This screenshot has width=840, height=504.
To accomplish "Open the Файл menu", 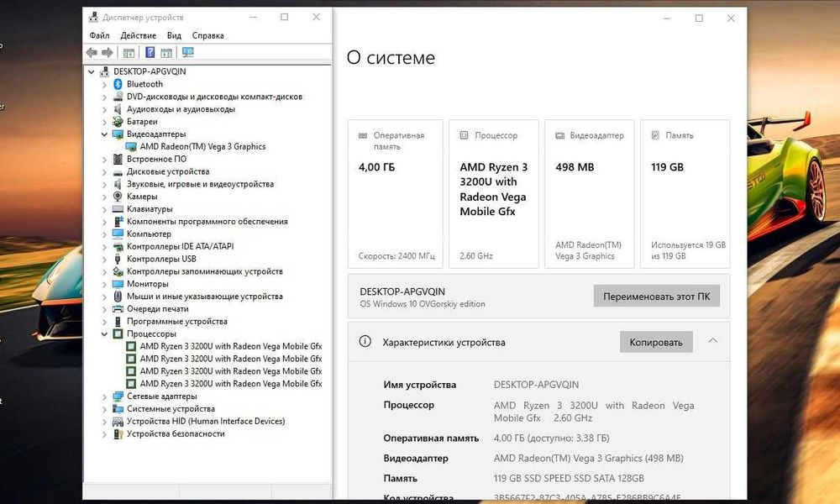I will (99, 35).
